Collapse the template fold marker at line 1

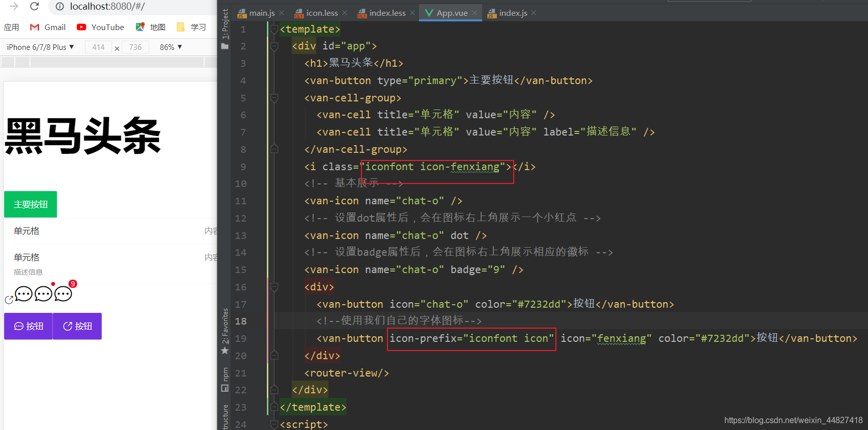(x=274, y=29)
